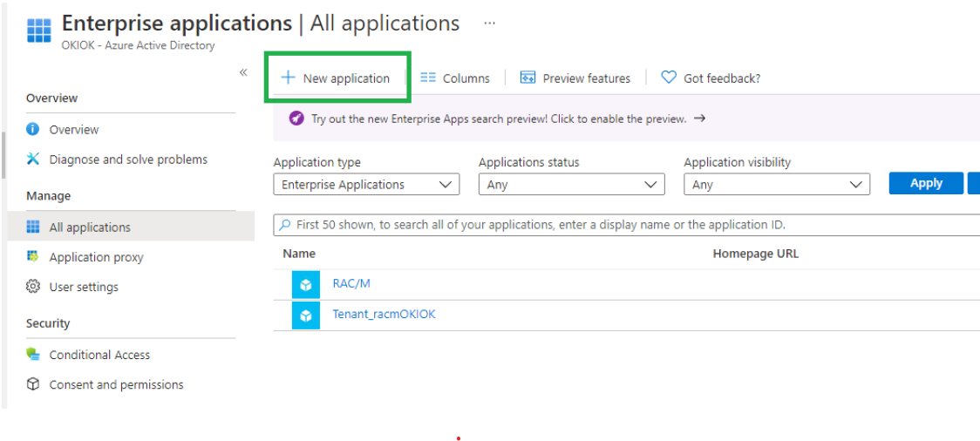The height and width of the screenshot is (441, 980).
Task: Open Overview menu item
Action: click(x=74, y=129)
